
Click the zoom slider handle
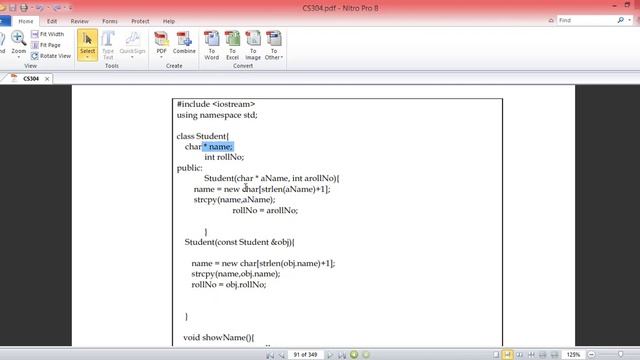(x=620, y=354)
